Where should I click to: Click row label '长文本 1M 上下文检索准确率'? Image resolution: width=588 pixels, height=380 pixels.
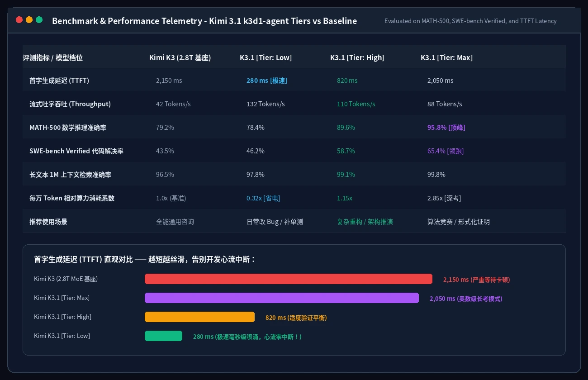point(70,175)
